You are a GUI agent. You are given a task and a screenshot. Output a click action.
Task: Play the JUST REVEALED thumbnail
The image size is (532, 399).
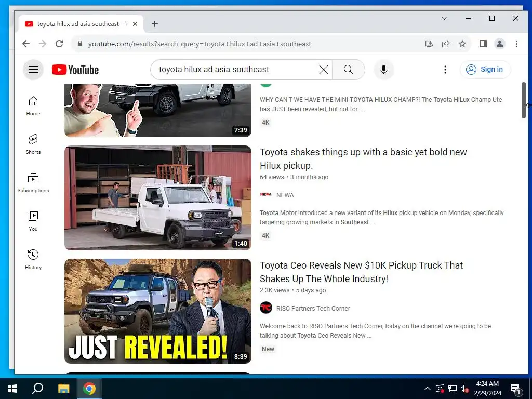pyautogui.click(x=158, y=311)
